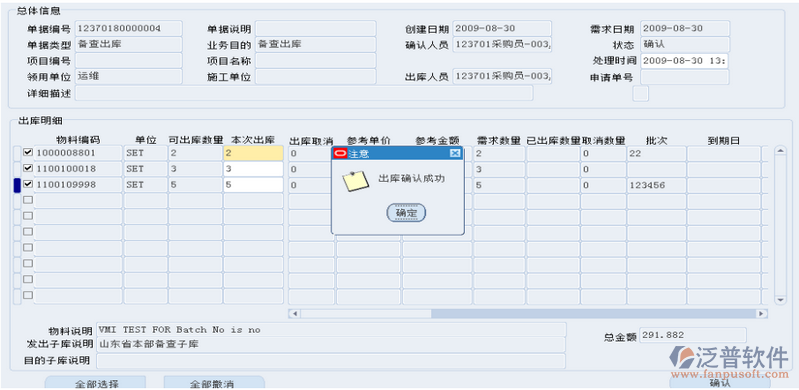The image size is (799, 390).
Task: Close the 注意 dialog with X icon
Action: (455, 153)
